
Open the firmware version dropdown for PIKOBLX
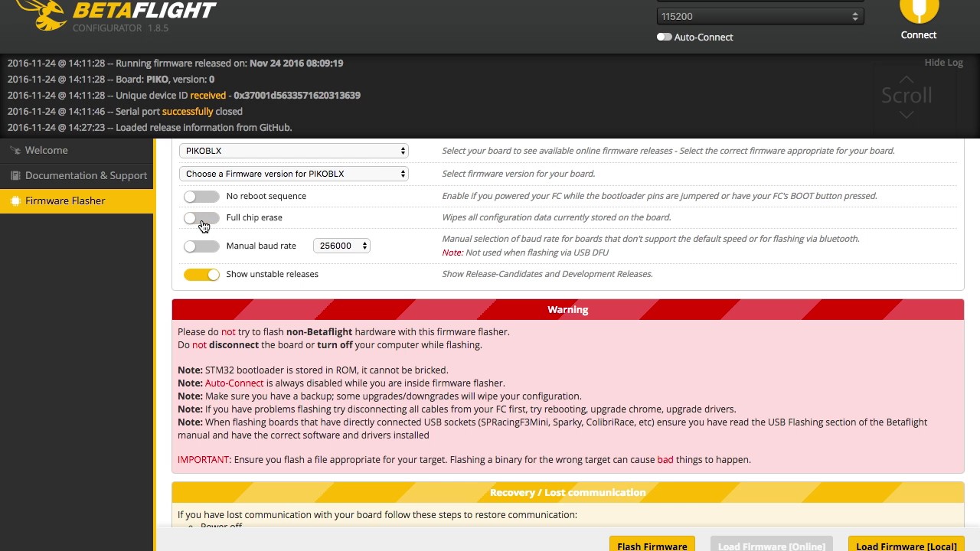tap(294, 174)
